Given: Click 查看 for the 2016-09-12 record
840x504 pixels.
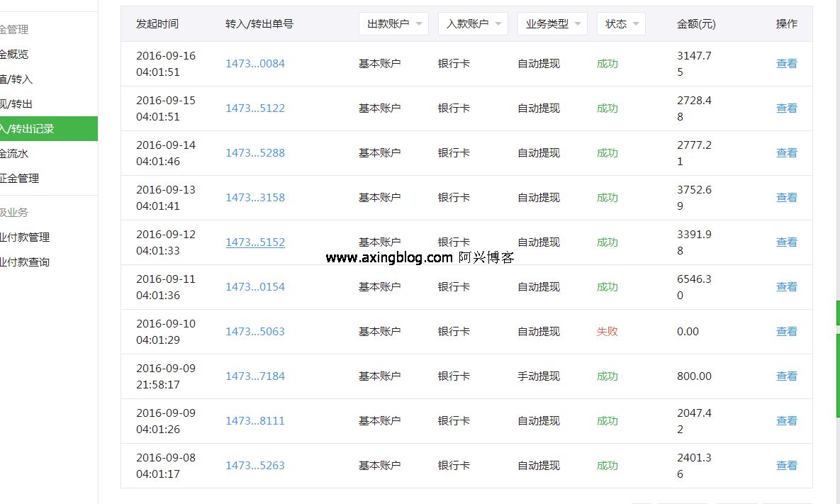Looking at the screenshot, I should (786, 242).
